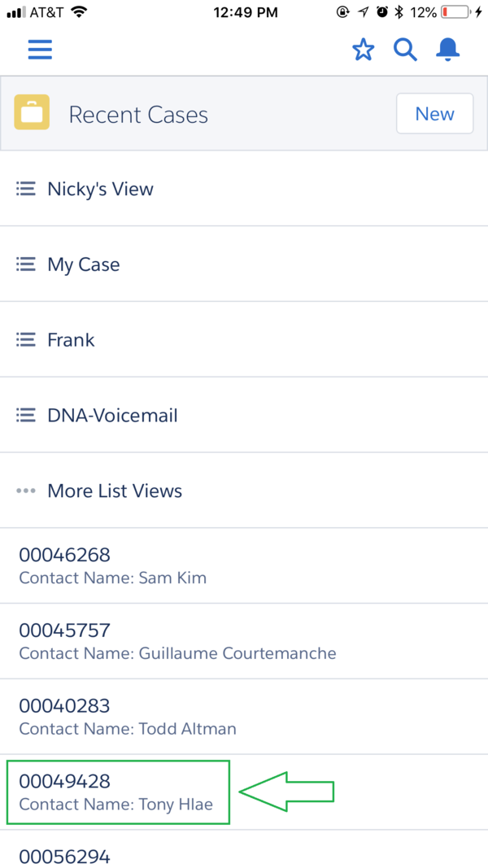This screenshot has width=488, height=868.
Task: Open notifications bell
Action: pos(447,50)
